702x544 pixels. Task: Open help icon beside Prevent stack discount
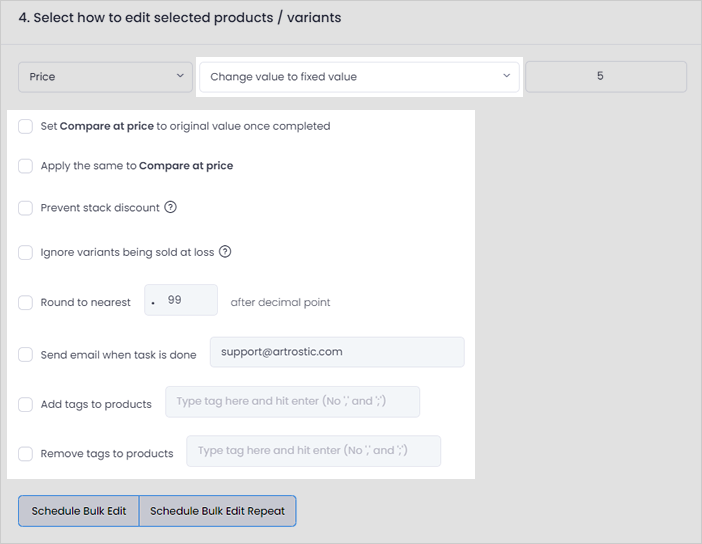[x=170, y=207]
